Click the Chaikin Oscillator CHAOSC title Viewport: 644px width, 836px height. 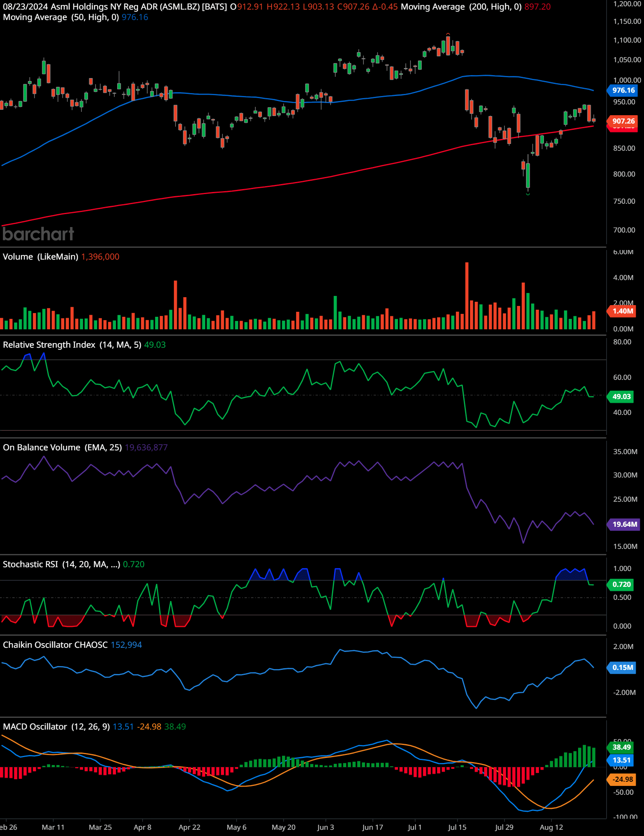tap(55, 645)
